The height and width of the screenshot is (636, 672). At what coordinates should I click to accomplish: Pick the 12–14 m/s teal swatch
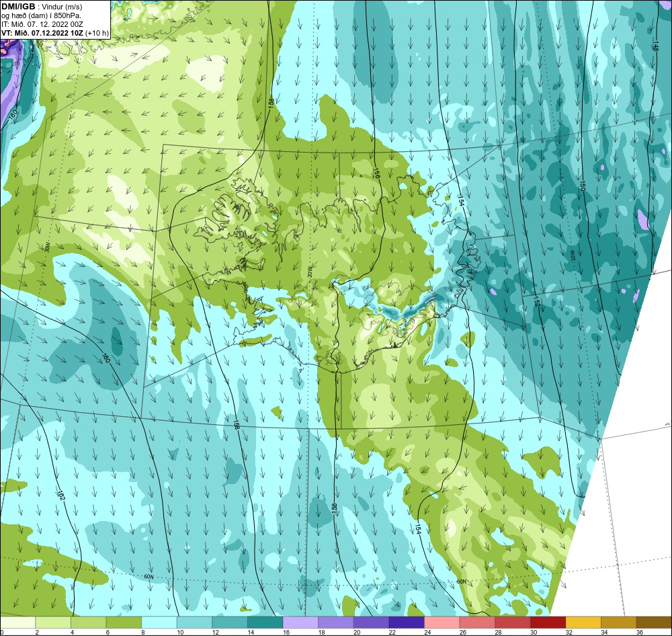click(230, 623)
